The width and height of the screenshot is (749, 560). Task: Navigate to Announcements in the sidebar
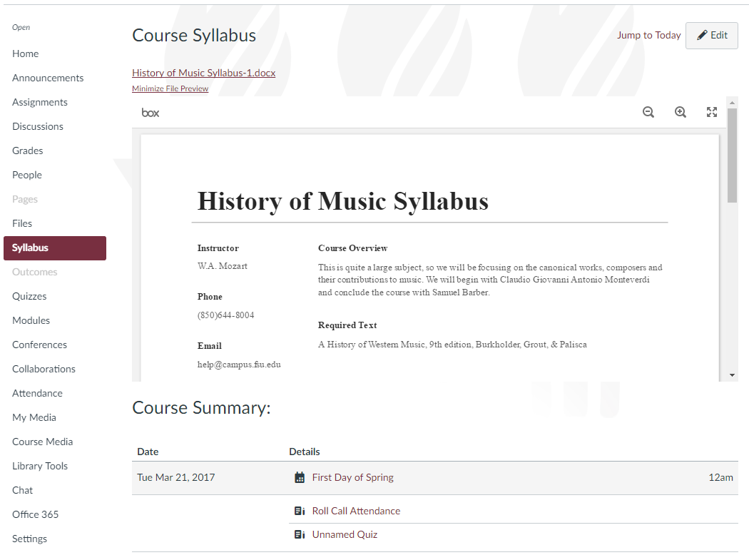pos(48,78)
